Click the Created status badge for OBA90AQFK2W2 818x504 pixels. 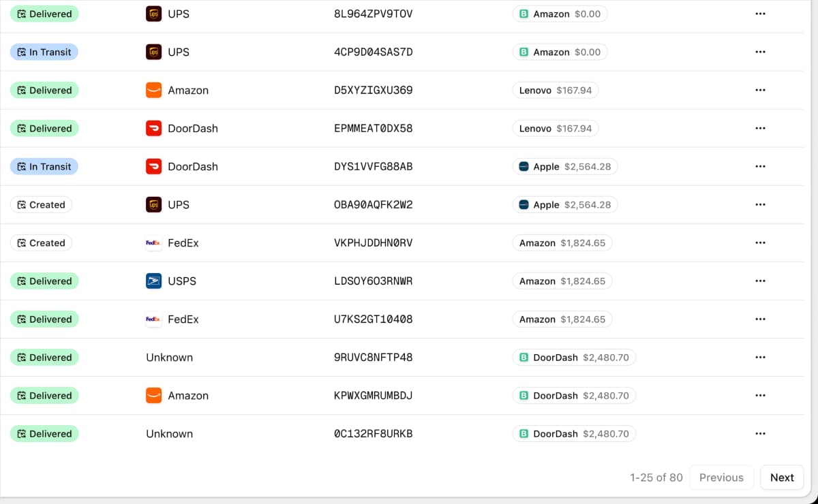click(41, 204)
